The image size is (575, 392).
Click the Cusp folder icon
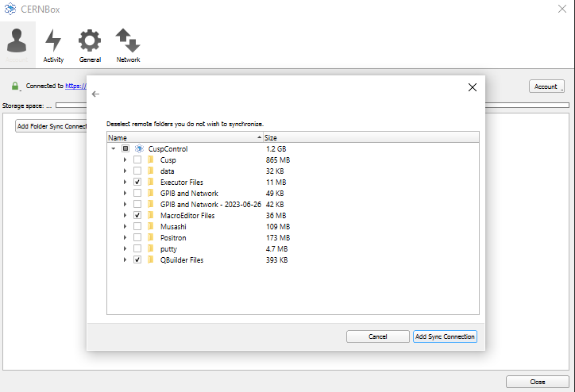150,159
